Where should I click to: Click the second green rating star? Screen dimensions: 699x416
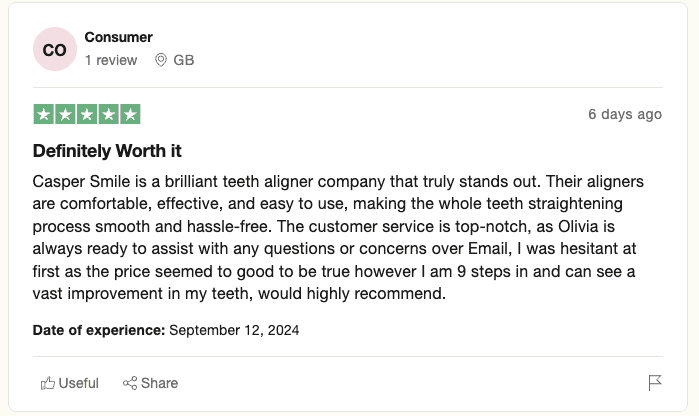pos(65,114)
